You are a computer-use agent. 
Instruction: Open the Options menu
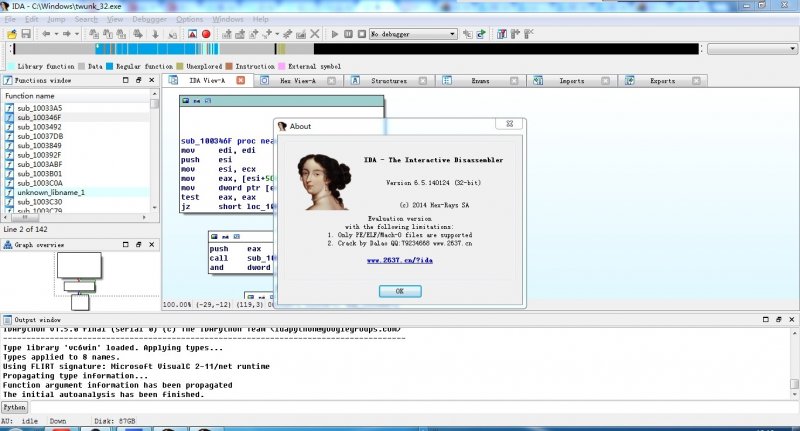[x=189, y=19]
